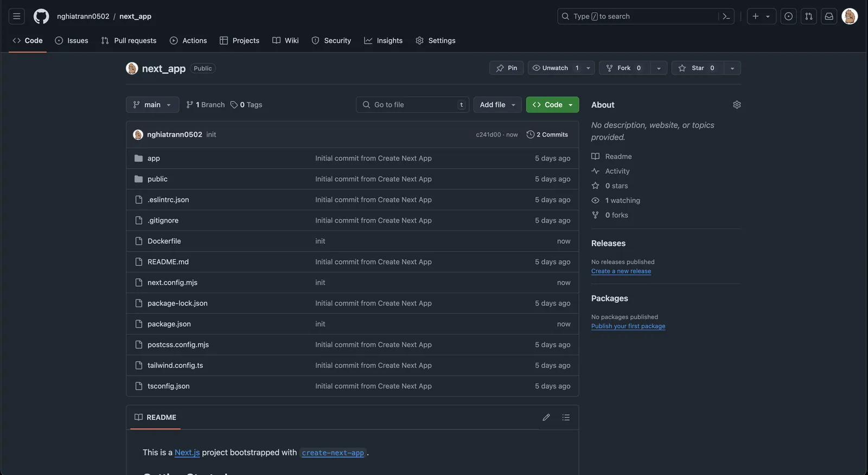Open the Security tab
The height and width of the screenshot is (475, 868).
[331, 41]
